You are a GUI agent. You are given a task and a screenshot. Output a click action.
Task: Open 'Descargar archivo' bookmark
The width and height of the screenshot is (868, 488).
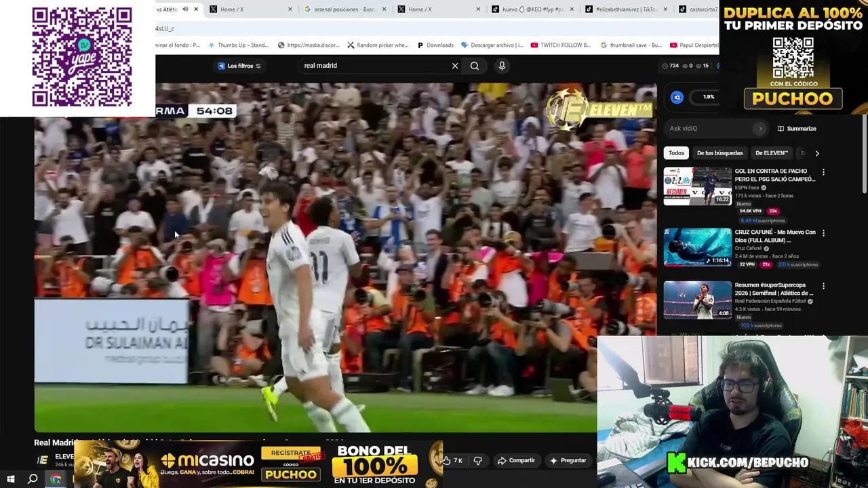coord(492,45)
